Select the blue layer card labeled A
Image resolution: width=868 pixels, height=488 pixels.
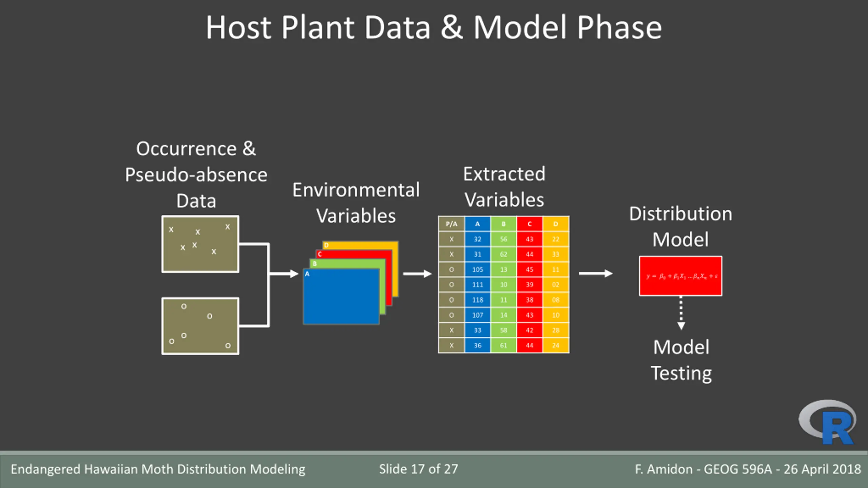pos(341,297)
